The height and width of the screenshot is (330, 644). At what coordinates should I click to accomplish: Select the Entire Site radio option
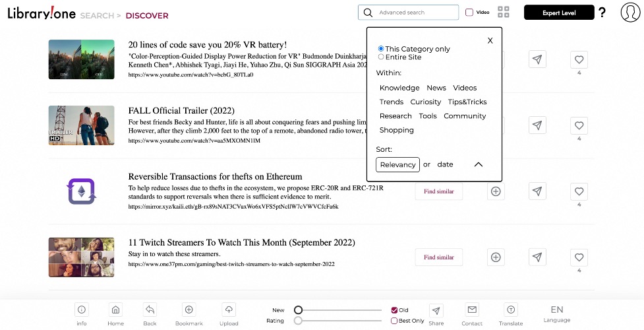point(381,57)
